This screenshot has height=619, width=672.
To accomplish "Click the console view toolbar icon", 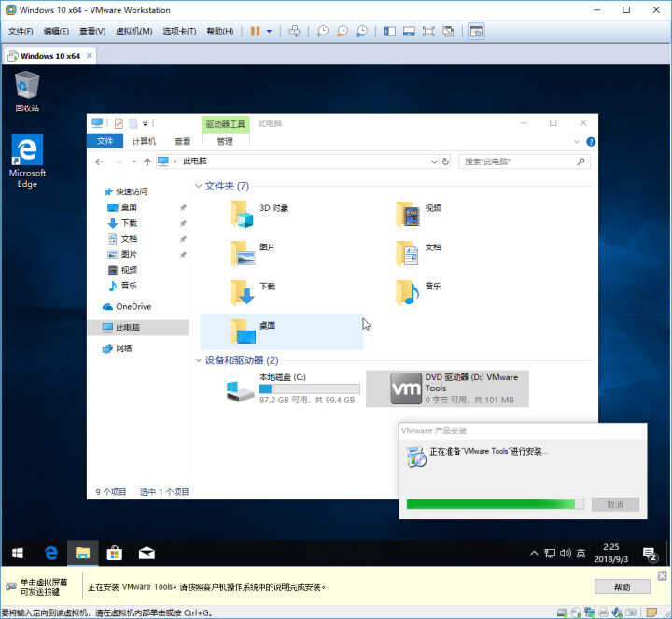I will pyautogui.click(x=476, y=32).
